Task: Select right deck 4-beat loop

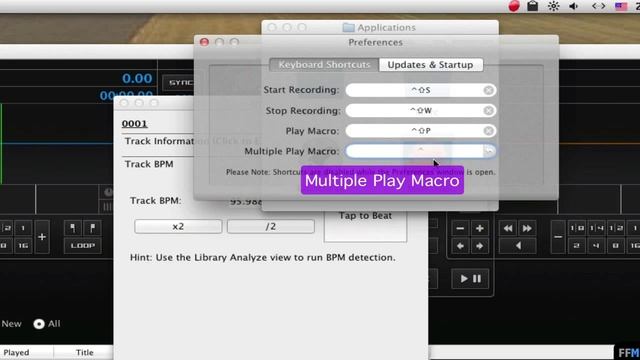Action: (x=596, y=246)
